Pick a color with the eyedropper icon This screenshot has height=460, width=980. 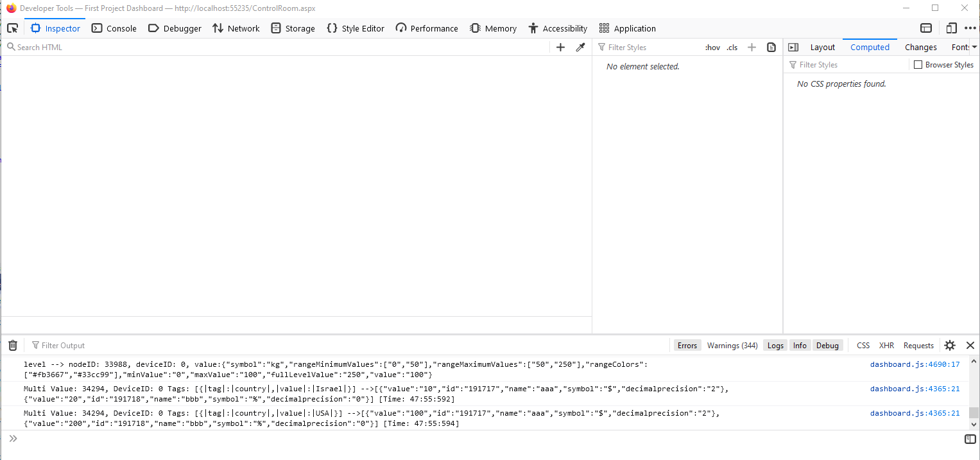point(580,47)
